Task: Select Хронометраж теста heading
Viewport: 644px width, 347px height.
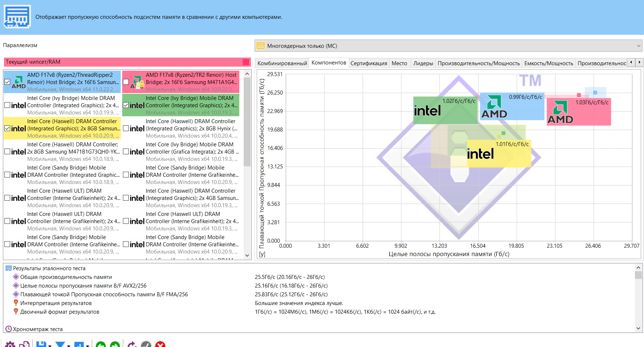Action: click(38, 329)
